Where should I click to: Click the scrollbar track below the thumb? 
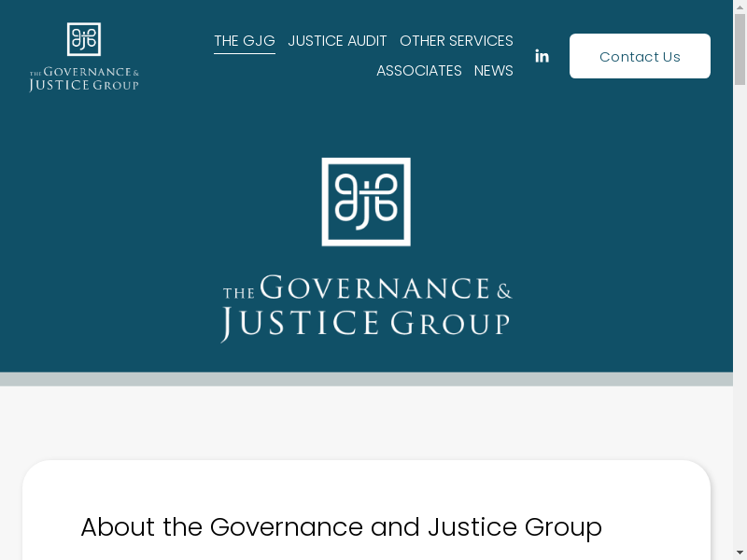click(x=740, y=327)
